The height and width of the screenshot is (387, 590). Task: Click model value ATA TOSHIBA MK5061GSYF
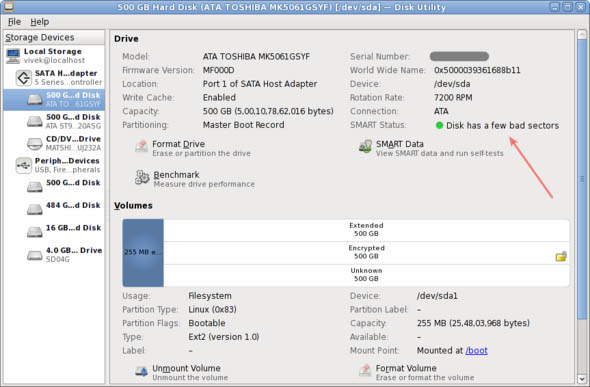point(256,57)
